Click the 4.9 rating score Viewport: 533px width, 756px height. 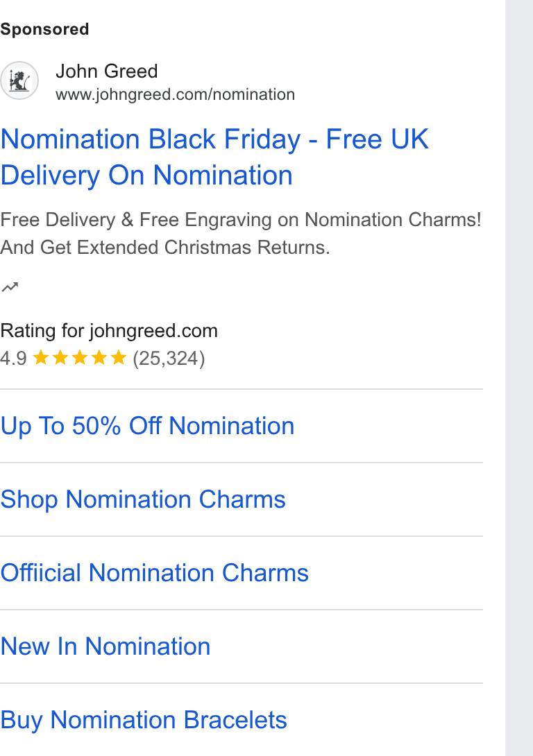click(x=13, y=358)
